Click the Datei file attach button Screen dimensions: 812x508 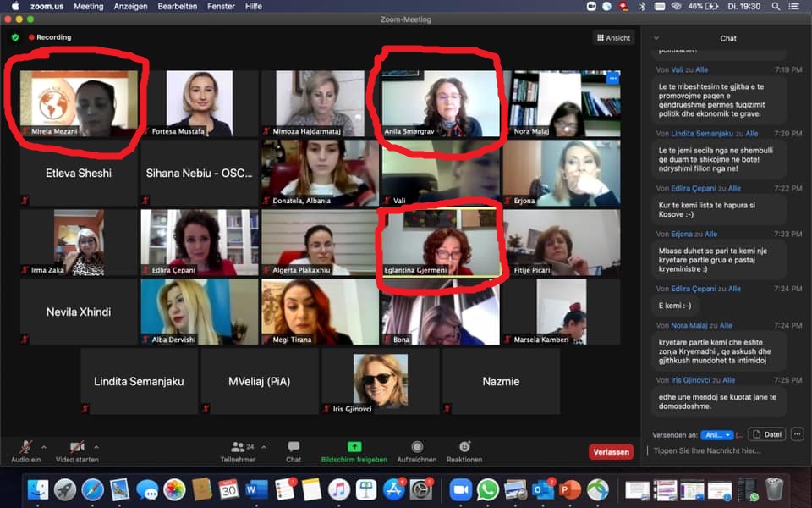pos(766,434)
